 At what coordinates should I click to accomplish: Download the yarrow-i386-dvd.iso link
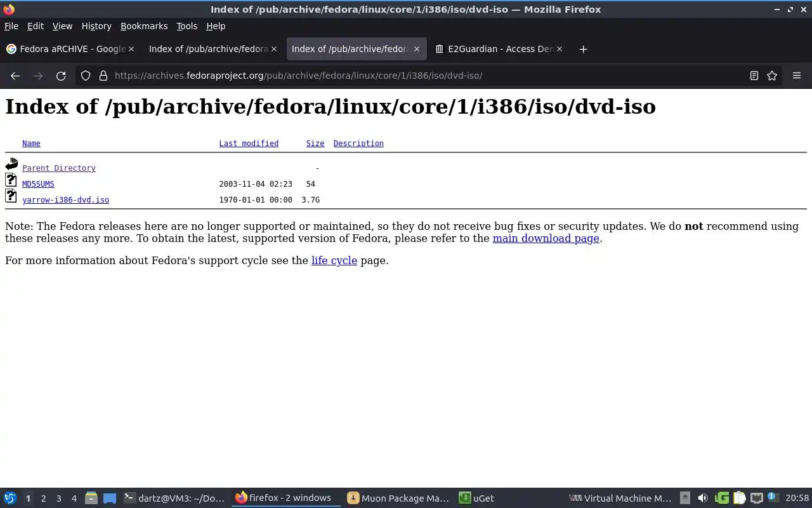coord(65,200)
